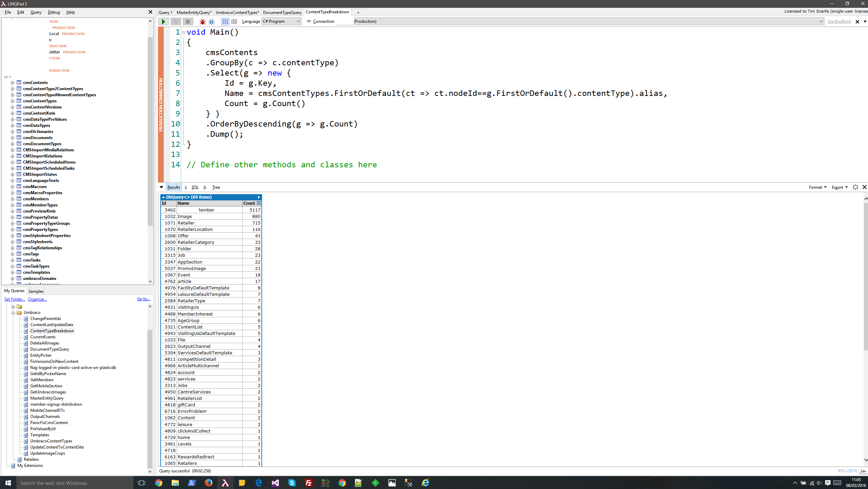Open the Language dropdown showing C# Program
Image resolution: width=868 pixels, height=489 pixels.
click(x=281, y=21)
